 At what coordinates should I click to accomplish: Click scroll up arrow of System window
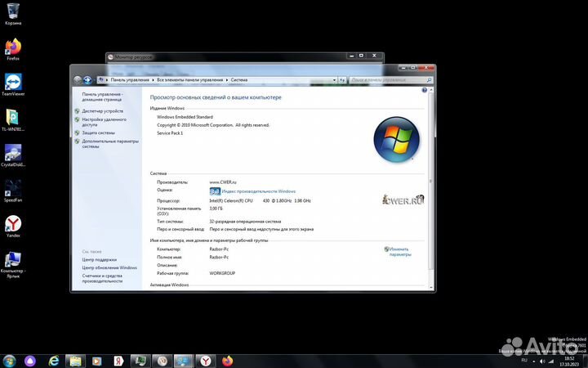430,90
